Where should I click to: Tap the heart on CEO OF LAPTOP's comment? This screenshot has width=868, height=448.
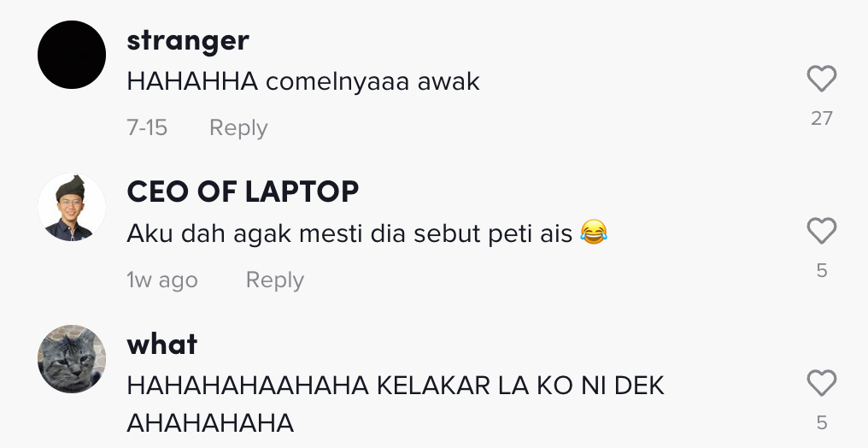click(x=821, y=232)
